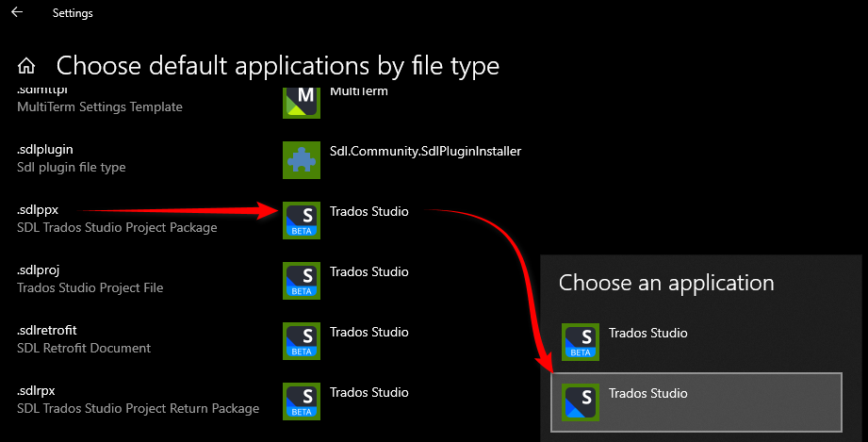Go back with the Settings arrow

click(17, 12)
